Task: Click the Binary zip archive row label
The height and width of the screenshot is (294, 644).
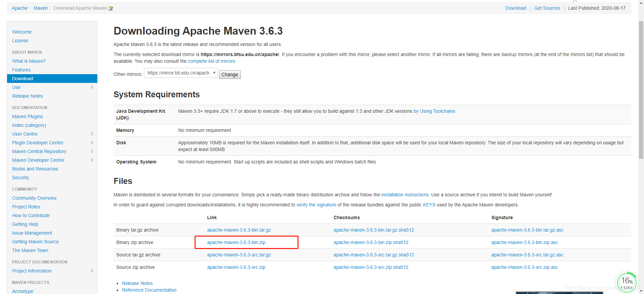Action: 135,242
